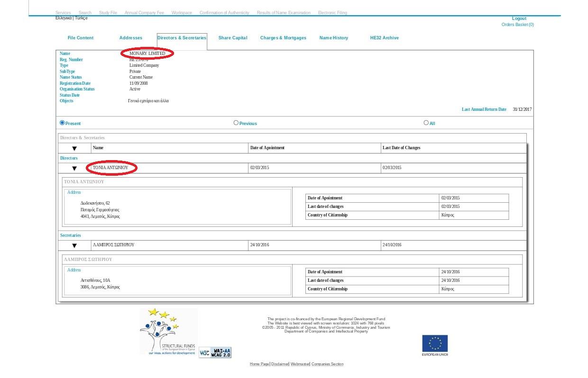
Task: Select the All radio button
Action: coord(426,123)
